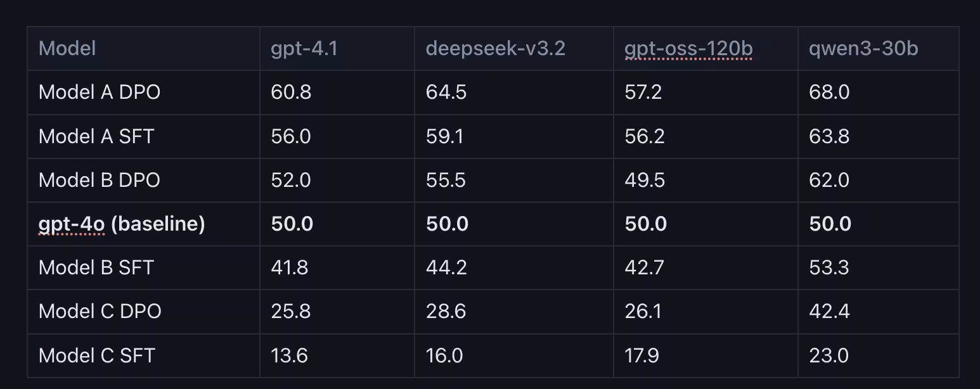The width and height of the screenshot is (980, 389).
Task: Click the Model column header
Action: (67, 48)
